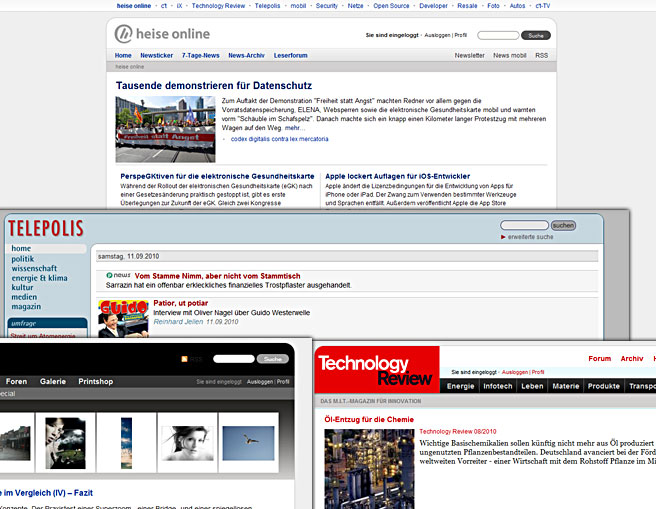Click Telepolis suchen button
Viewport: 656px width, 509px height.
(x=563, y=225)
